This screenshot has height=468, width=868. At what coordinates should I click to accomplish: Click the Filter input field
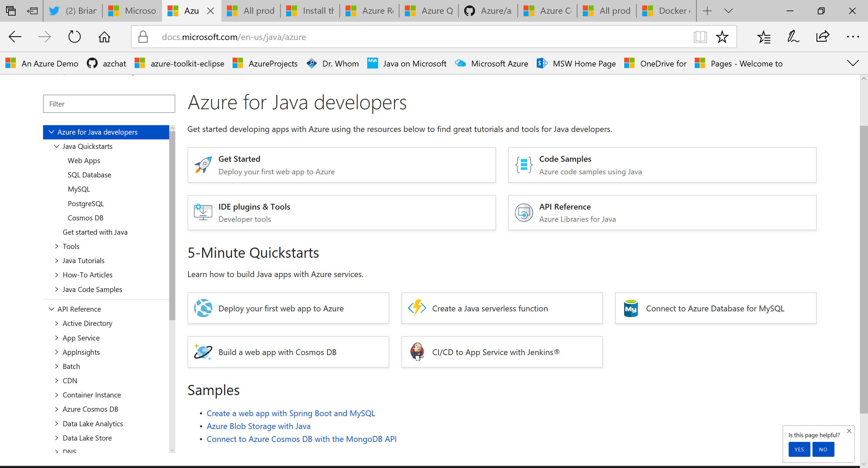click(x=109, y=104)
